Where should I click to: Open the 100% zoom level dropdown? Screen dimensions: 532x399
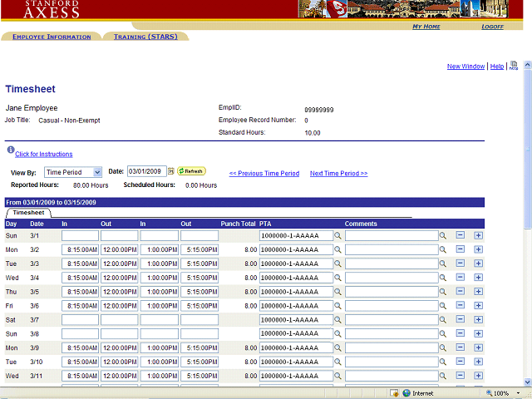516,393
